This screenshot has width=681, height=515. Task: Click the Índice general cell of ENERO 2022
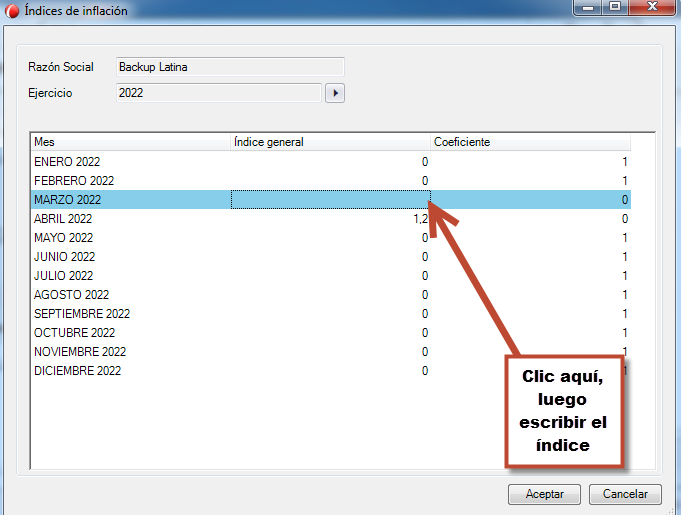coord(330,162)
